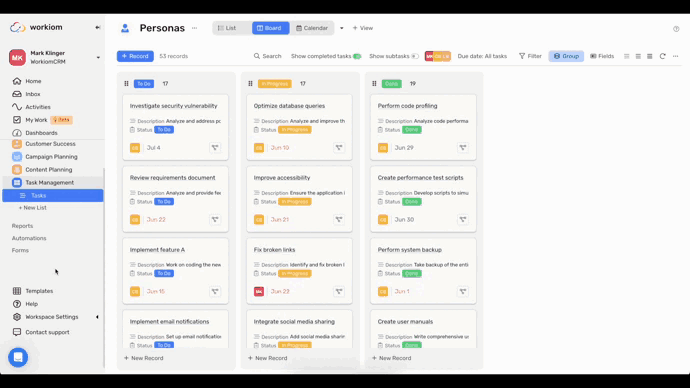
Task: Click the subtask icon on Optimize database queries card
Action: (x=339, y=148)
